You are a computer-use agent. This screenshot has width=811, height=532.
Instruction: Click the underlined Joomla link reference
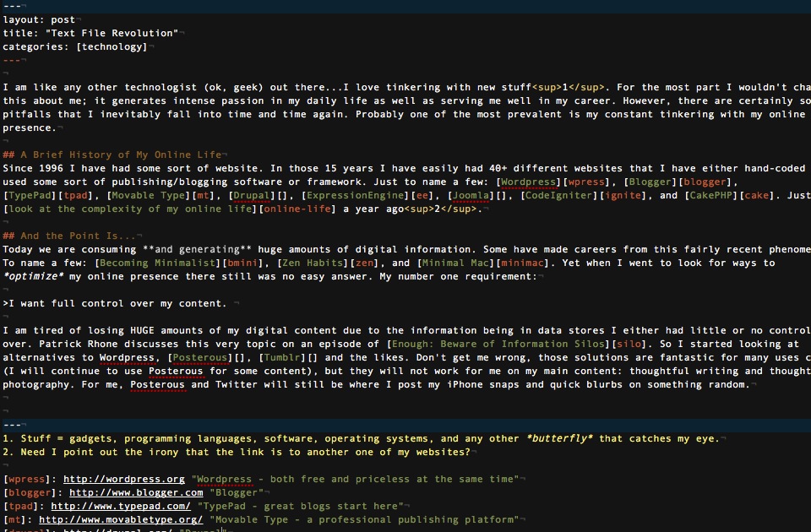pos(471,195)
